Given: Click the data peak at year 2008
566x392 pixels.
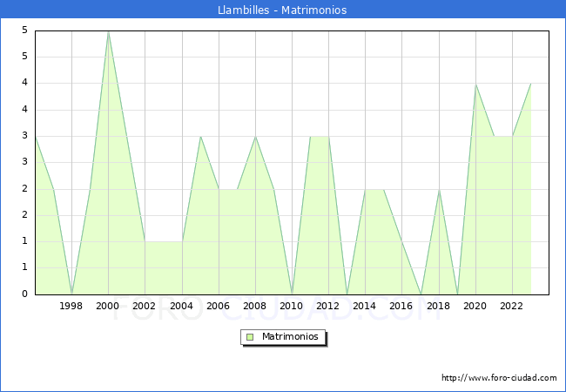Looking at the screenshot, I should 255,137.
